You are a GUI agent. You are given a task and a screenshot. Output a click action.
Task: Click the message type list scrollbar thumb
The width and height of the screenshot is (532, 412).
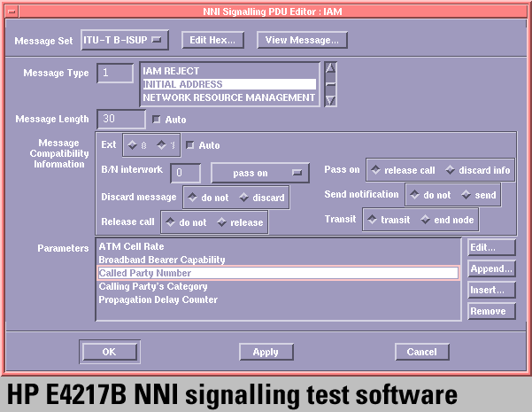[330, 84]
